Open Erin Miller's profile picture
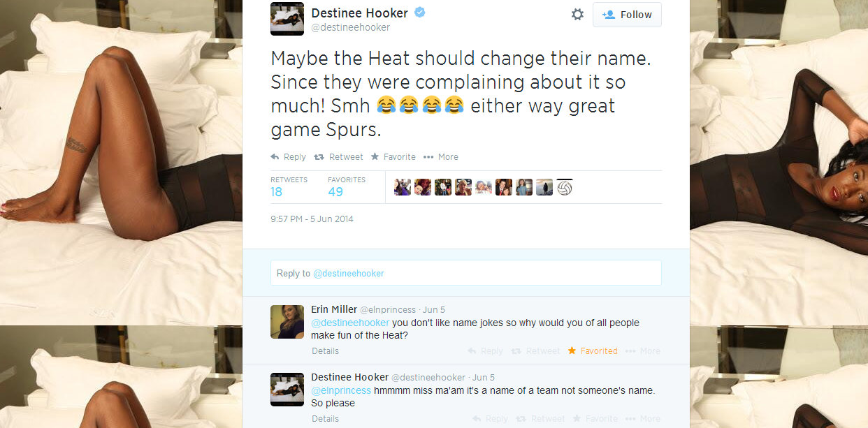This screenshot has width=868, height=428. 287,322
